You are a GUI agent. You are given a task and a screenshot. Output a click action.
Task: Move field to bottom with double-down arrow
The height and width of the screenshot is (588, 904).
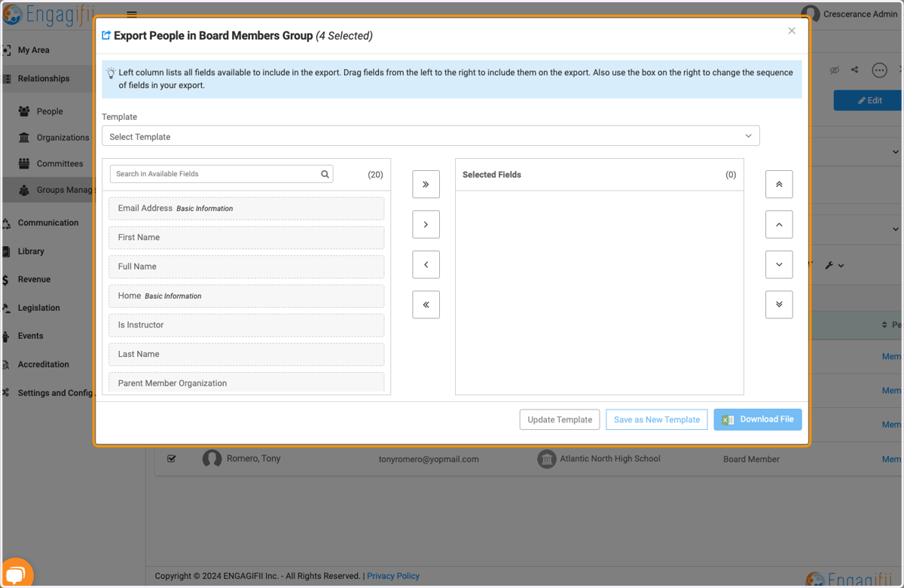[x=779, y=305]
